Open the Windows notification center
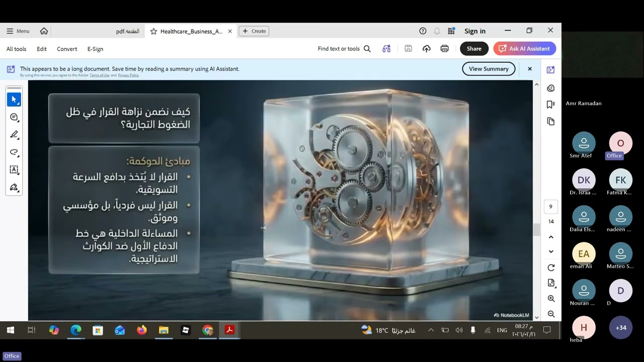The height and width of the screenshot is (362, 644). (547, 330)
